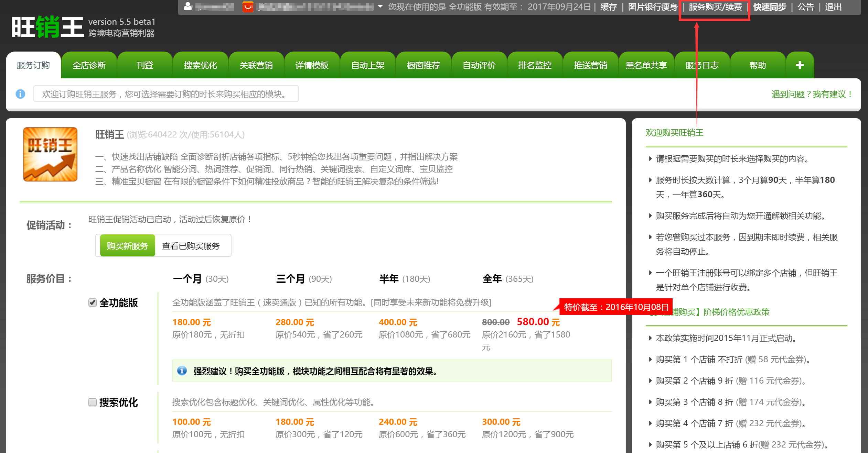
Task: Select 搜索优化 full-year price 300.00 元
Action: click(501, 422)
